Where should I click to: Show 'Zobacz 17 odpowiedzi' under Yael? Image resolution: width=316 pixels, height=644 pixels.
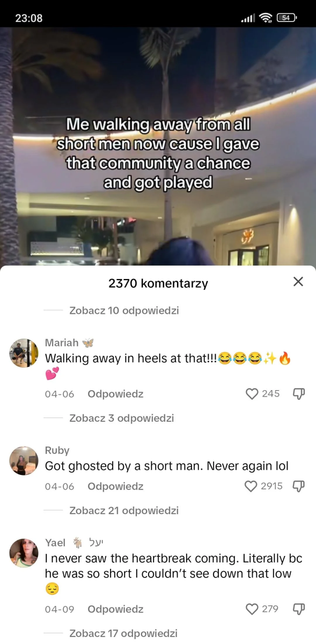[x=123, y=633]
